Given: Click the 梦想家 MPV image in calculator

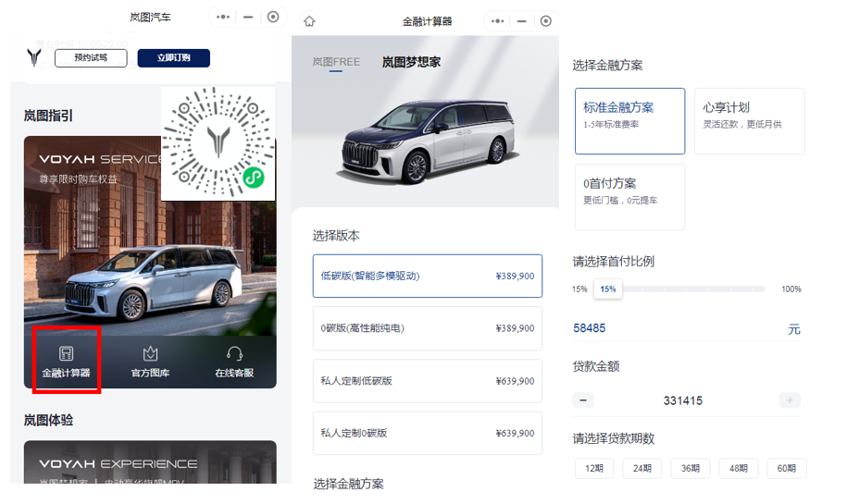Looking at the screenshot, I should 428,141.
